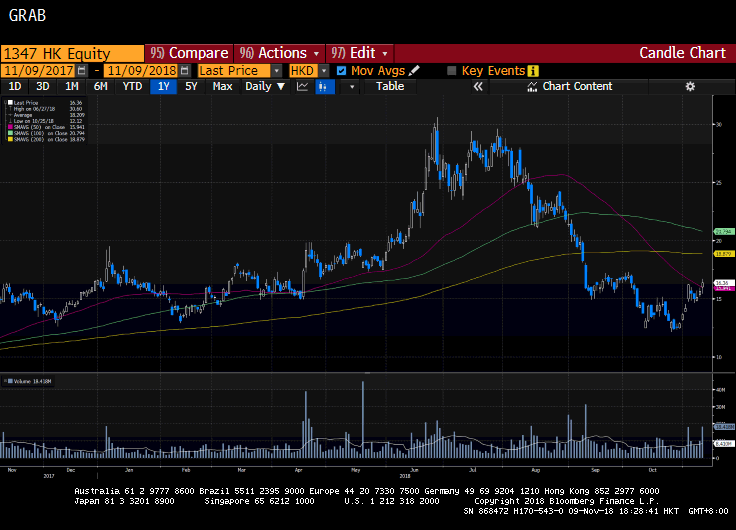
Task: Expand HKD currency dropdown
Action: pos(324,71)
